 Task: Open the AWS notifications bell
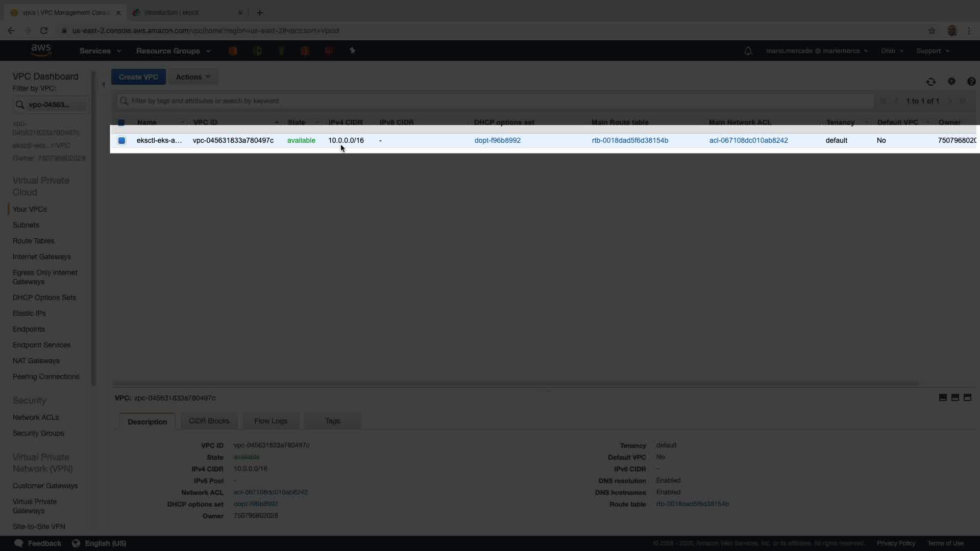(x=748, y=51)
